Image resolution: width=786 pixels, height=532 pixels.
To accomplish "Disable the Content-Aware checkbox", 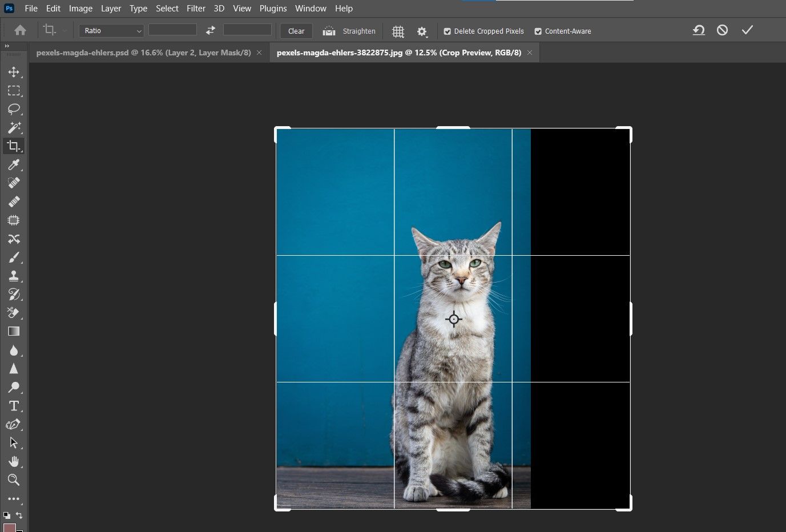I will tap(538, 31).
